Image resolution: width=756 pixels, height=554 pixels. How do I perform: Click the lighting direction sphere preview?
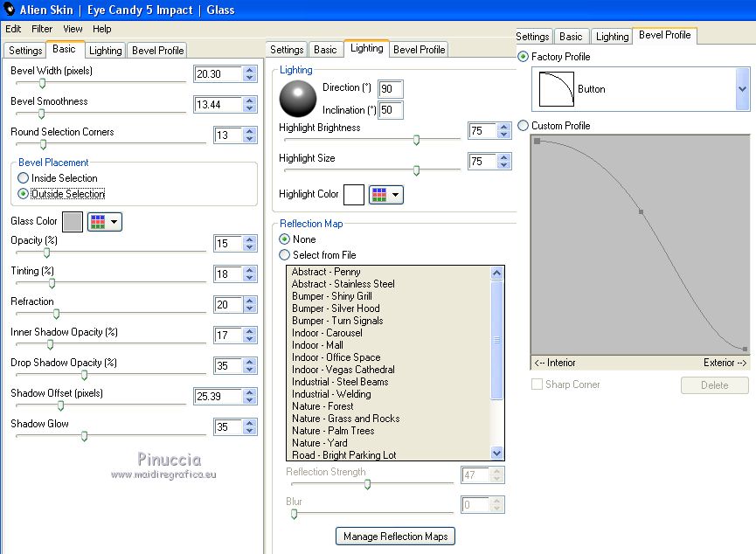point(298,99)
